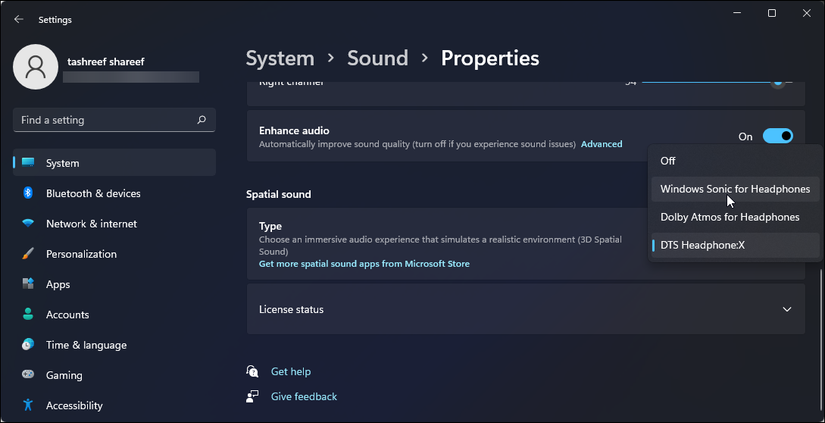Select Off in spatial sound list
The image size is (825, 423).
(x=668, y=161)
